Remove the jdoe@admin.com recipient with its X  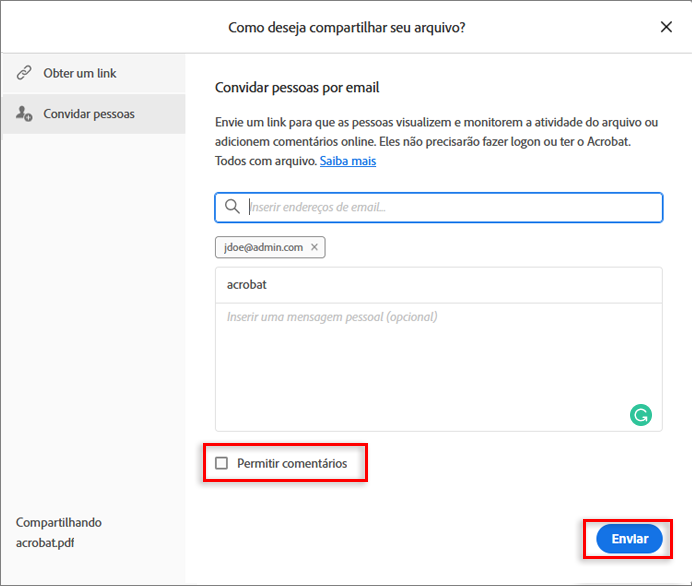314,247
